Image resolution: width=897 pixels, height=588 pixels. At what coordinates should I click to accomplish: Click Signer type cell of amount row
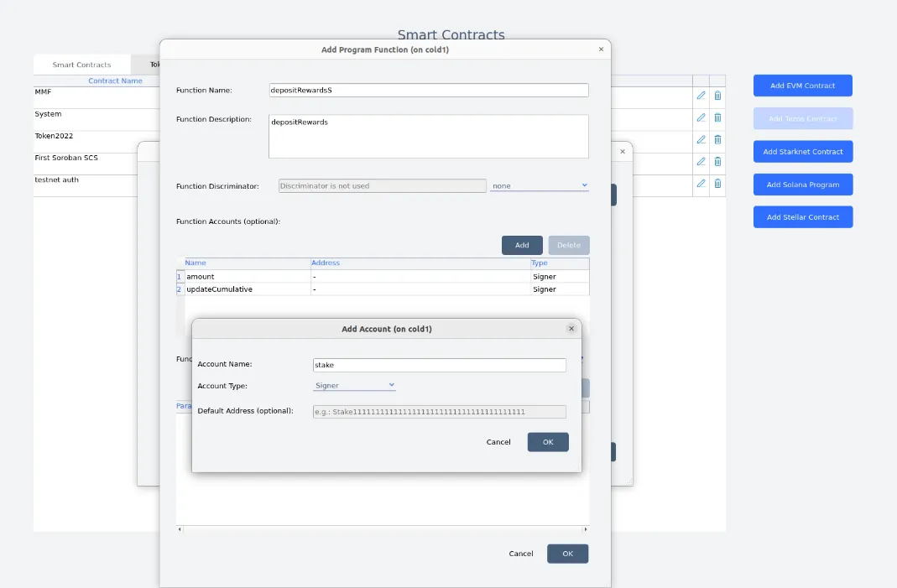pyautogui.click(x=560, y=276)
